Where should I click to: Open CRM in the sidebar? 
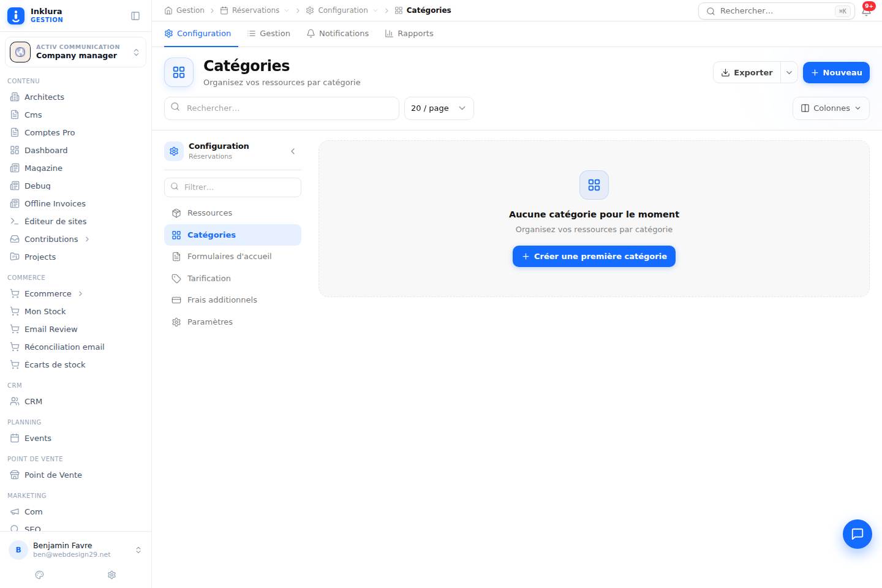pyautogui.click(x=76, y=401)
